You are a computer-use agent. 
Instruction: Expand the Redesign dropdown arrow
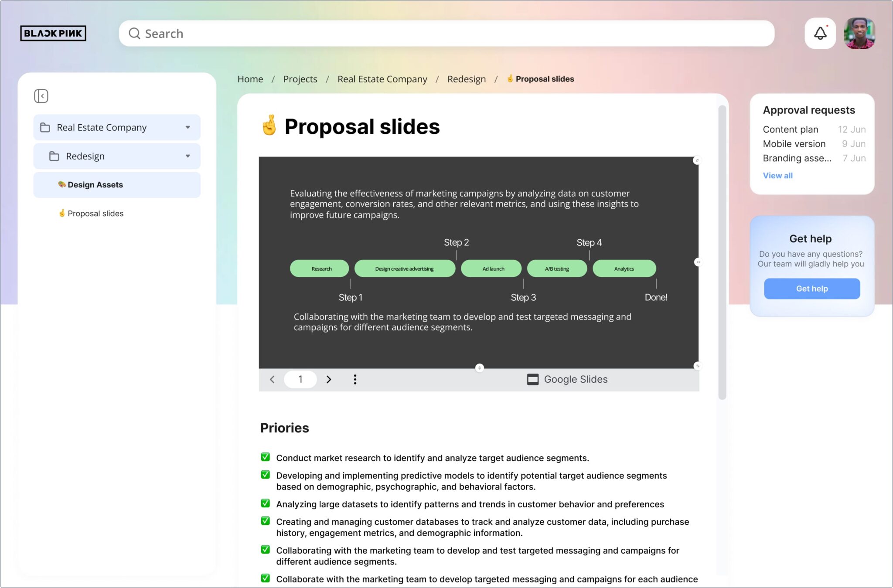pos(188,156)
